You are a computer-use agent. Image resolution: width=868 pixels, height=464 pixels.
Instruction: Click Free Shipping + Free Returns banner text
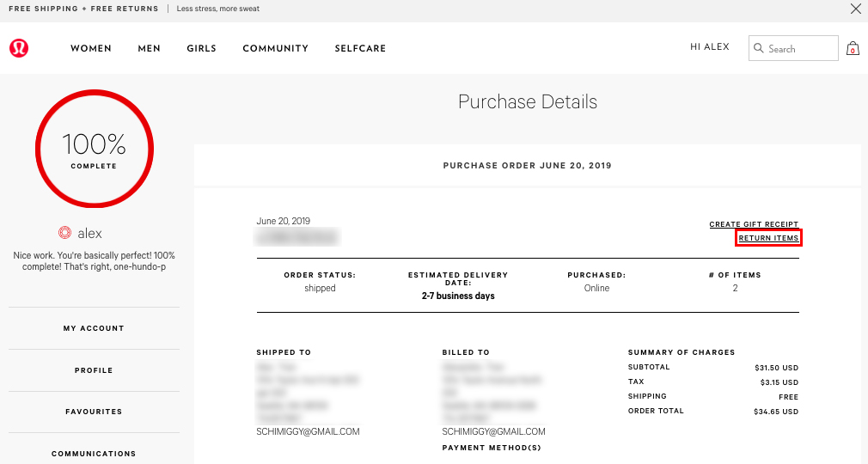coord(83,9)
